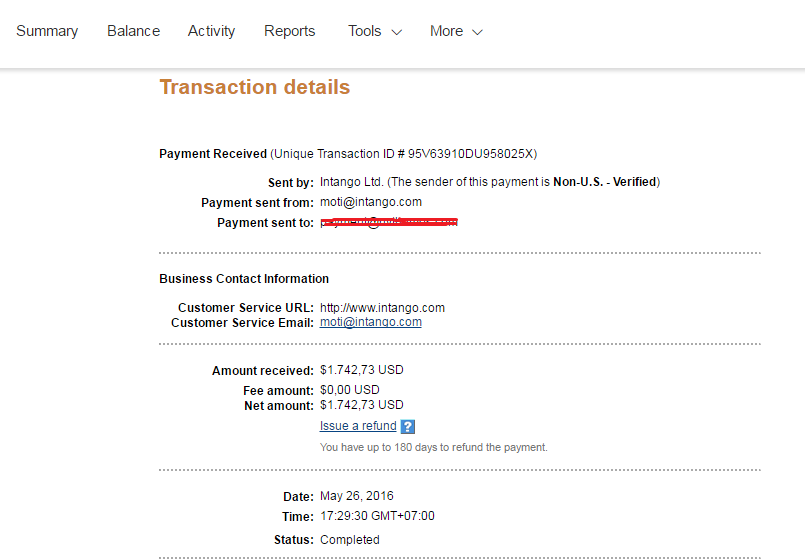Viewport: 805px width, 559px height.
Task: Open the Summary page
Action: pyautogui.click(x=47, y=31)
